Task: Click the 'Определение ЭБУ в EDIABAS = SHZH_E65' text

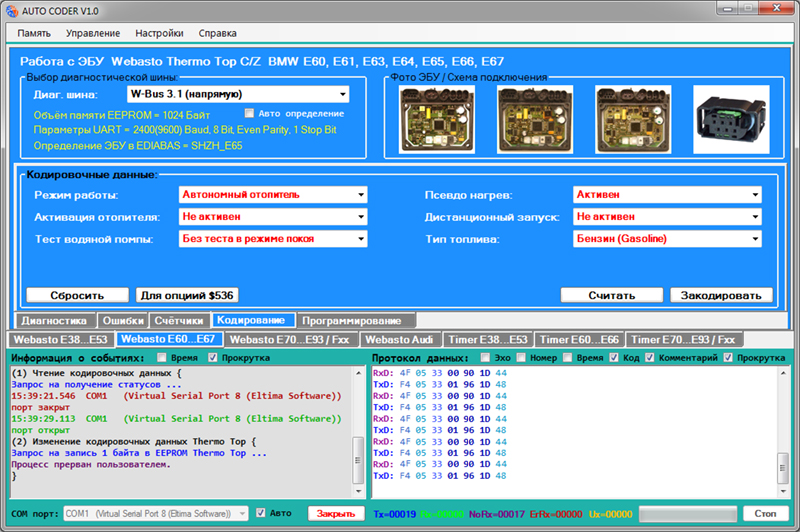Action: coord(138,146)
